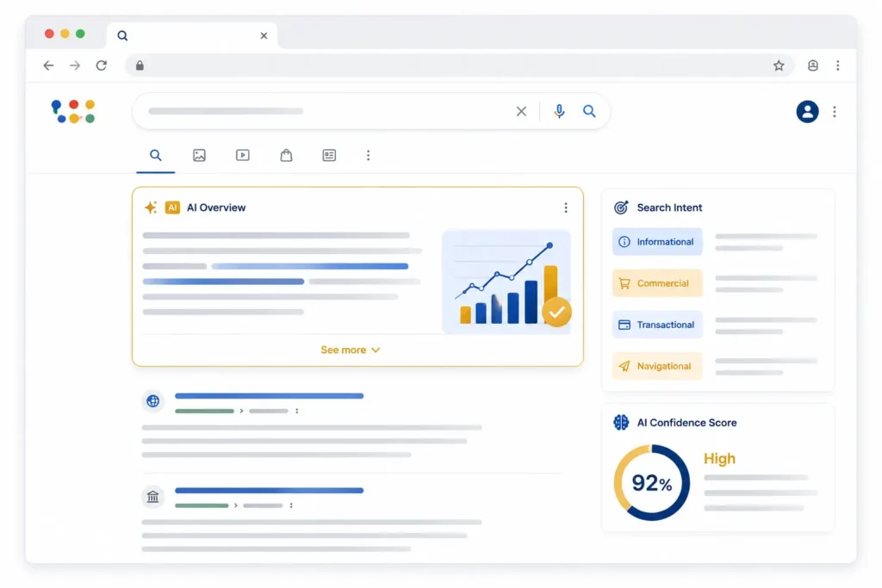Open the browser three-dot menu
882x588 pixels.
tap(837, 65)
